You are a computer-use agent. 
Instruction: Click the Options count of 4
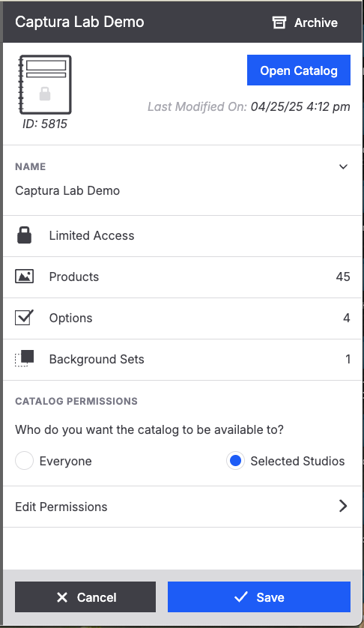point(346,318)
